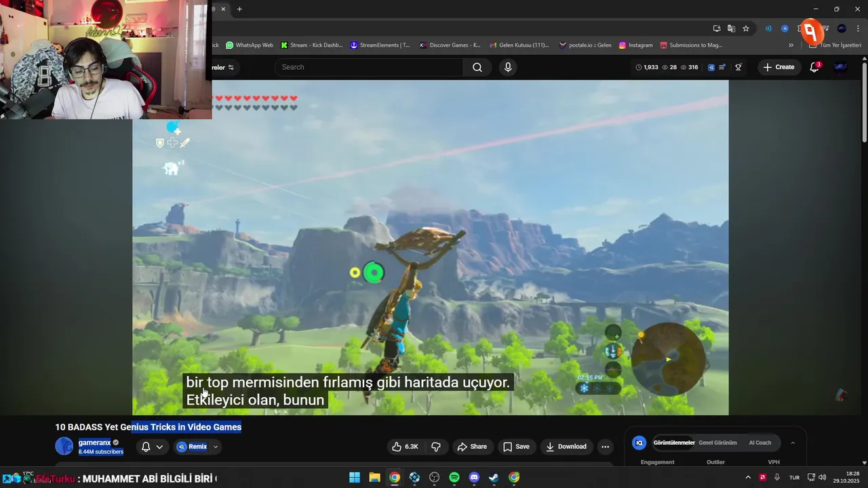The width and height of the screenshot is (868, 488).
Task: Open File Explorer from taskbar
Action: 374,477
